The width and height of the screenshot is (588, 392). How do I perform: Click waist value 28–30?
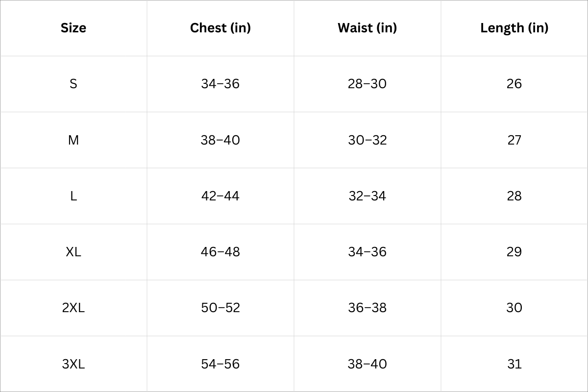[x=367, y=84]
